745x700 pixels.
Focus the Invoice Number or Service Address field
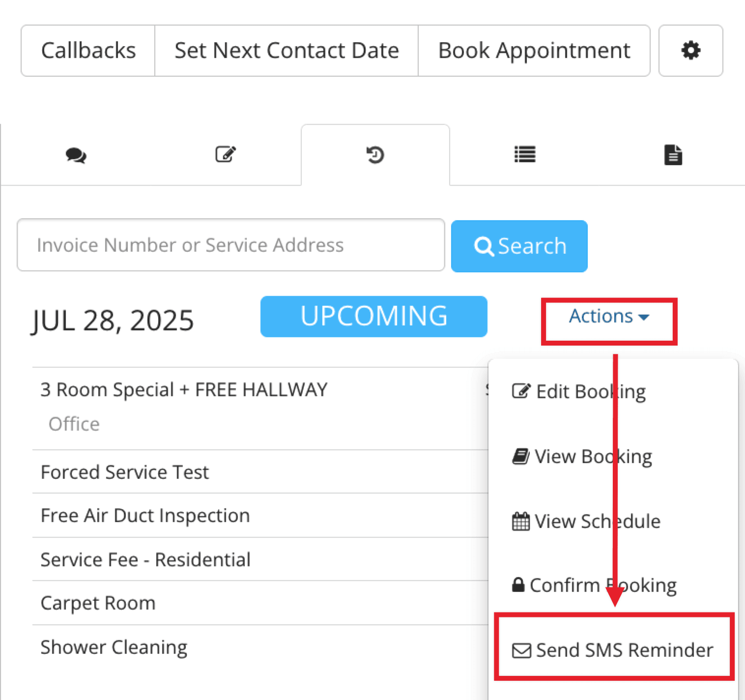point(231,245)
